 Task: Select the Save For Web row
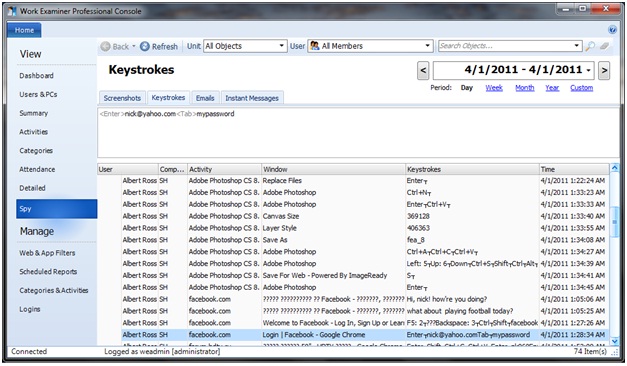click(x=365, y=276)
